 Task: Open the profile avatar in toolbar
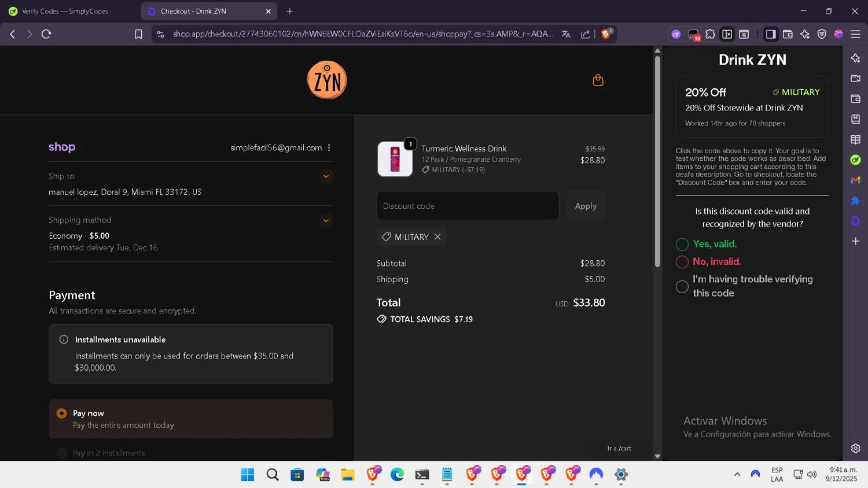(838, 34)
